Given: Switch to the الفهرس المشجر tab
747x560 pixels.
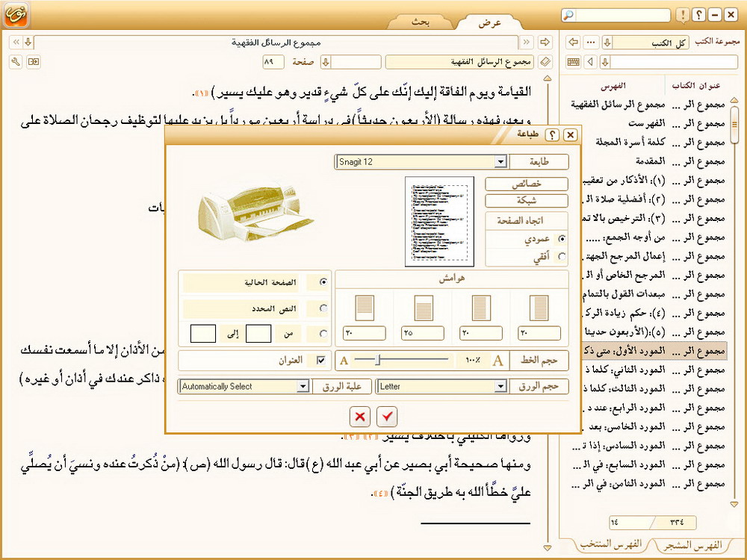Looking at the screenshot, I should tap(692, 545).
